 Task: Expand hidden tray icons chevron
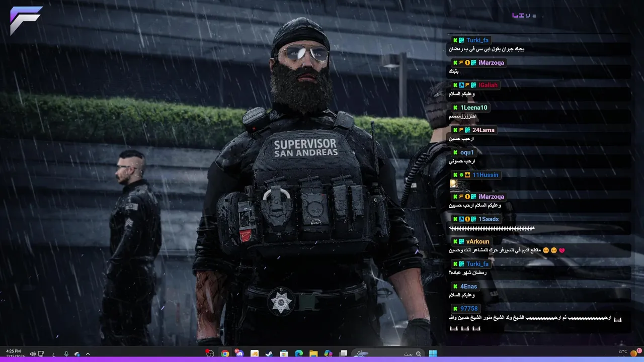pos(88,354)
